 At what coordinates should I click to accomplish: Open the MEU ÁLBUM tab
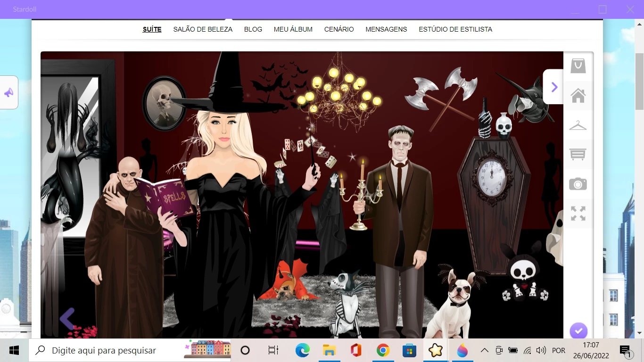293,29
